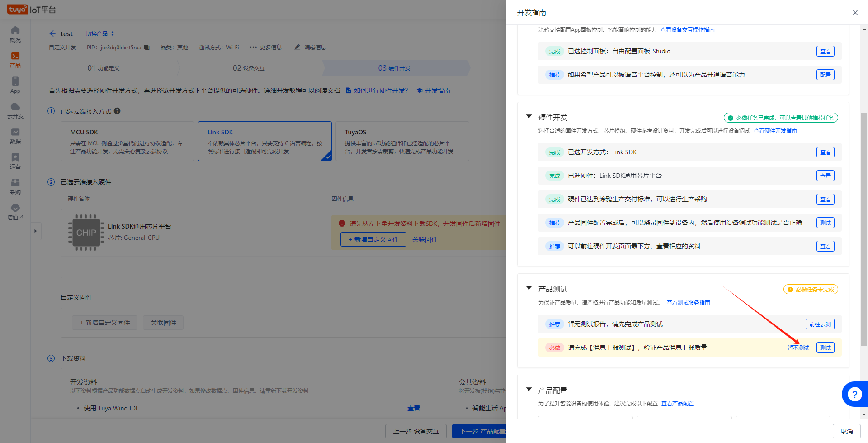Viewport: 868px width, 443px height.
Task: Click 查看 for 已选硬件 row
Action: pos(826,176)
